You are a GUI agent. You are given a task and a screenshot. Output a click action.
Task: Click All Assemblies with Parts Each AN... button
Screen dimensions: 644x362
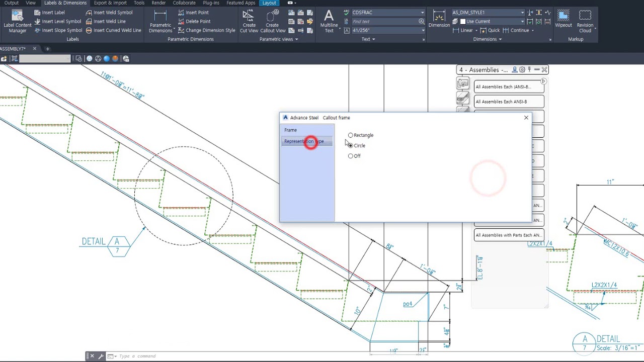coord(509,235)
